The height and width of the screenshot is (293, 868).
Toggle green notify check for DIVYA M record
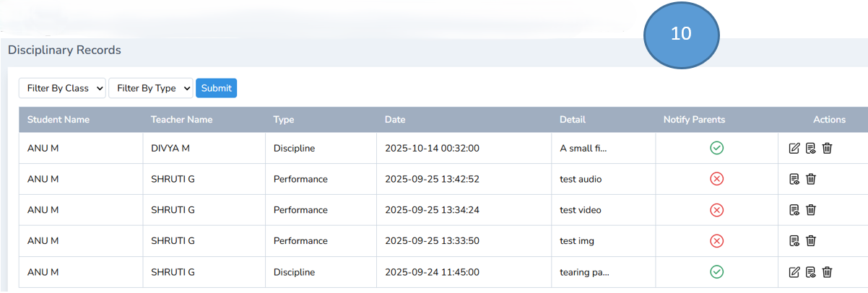tap(716, 148)
